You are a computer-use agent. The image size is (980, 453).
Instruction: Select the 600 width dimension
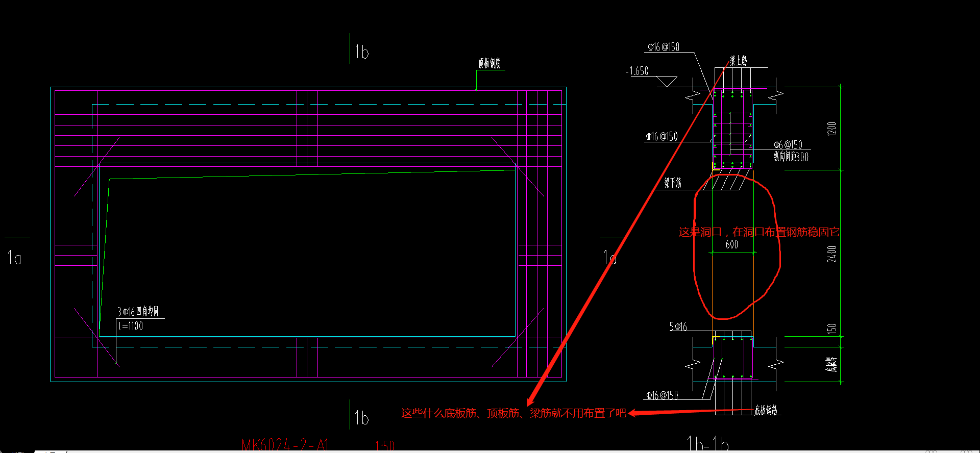pyautogui.click(x=732, y=244)
